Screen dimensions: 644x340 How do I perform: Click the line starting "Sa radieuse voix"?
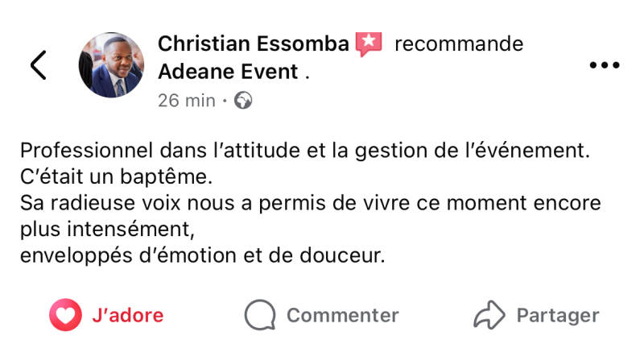(x=310, y=202)
